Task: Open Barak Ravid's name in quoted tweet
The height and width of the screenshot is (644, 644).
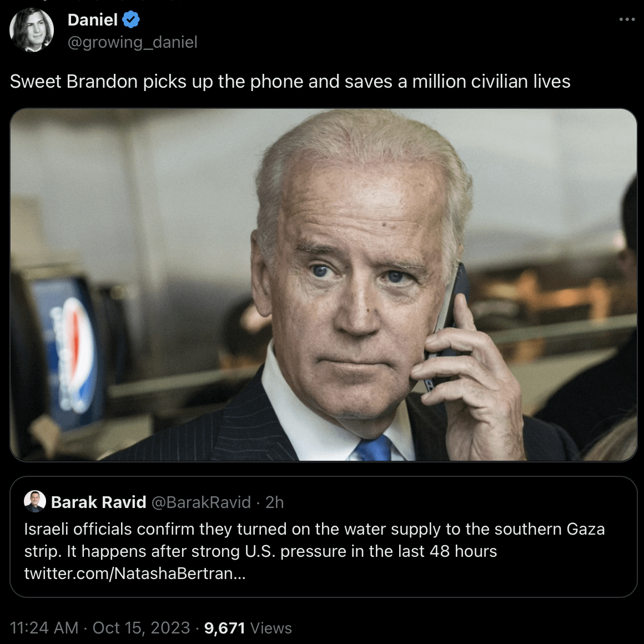Action: tap(98, 502)
